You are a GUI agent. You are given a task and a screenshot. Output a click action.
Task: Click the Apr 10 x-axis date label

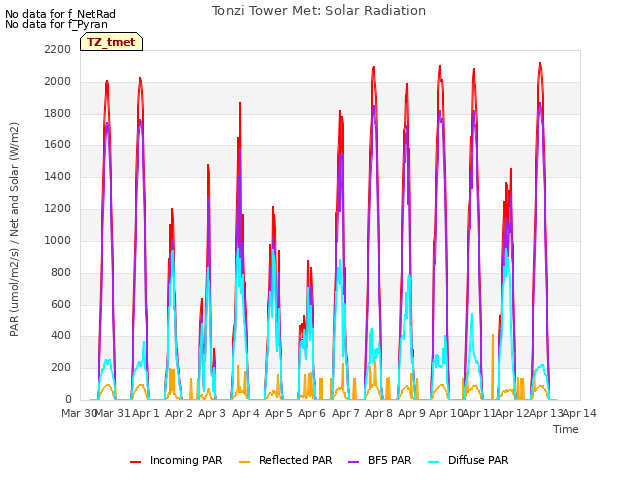(446, 413)
